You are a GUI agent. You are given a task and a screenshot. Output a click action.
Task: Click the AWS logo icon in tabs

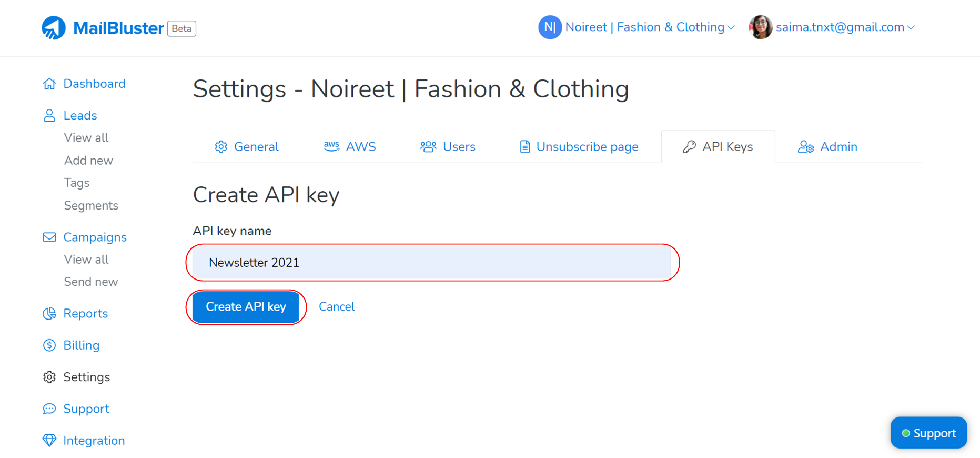pos(331,146)
